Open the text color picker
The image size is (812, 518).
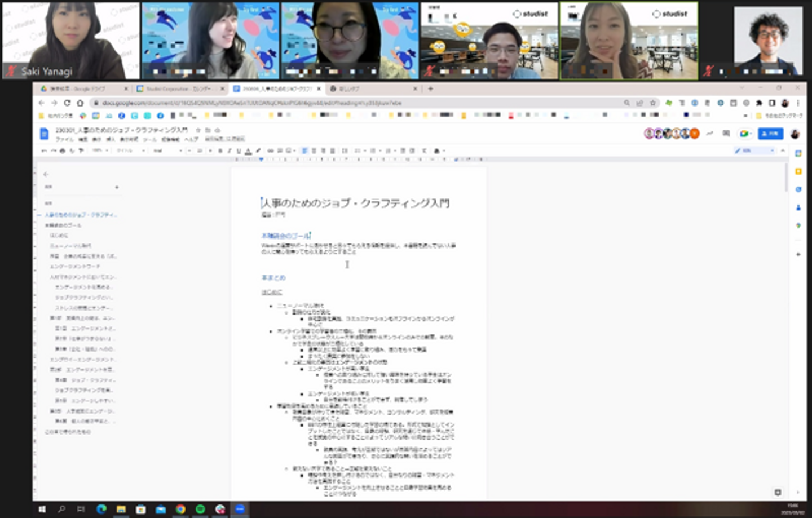(248, 151)
